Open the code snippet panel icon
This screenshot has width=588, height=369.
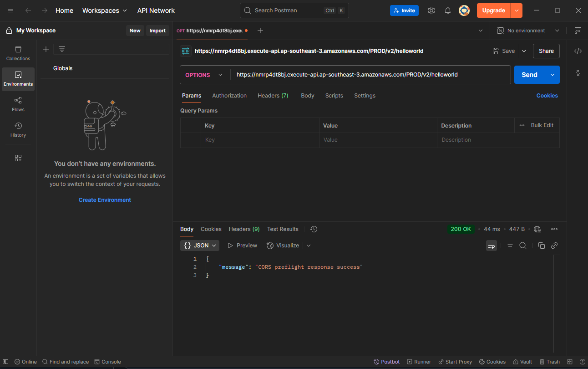tap(578, 51)
